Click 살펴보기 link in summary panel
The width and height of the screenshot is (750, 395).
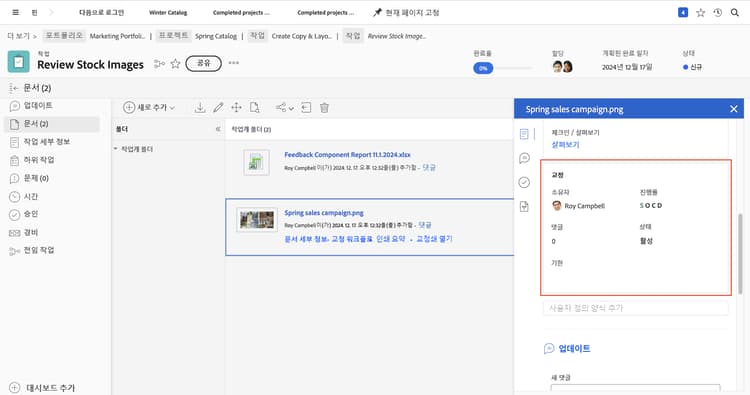pyautogui.click(x=565, y=144)
